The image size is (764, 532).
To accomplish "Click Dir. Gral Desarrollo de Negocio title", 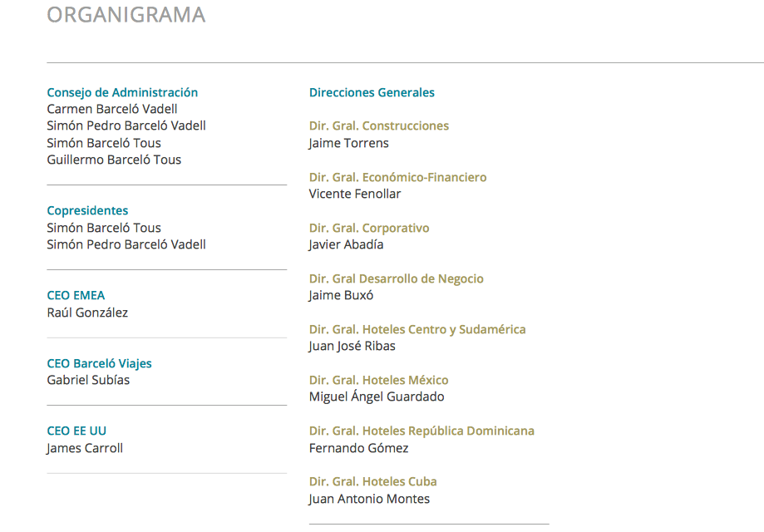I will pos(396,278).
